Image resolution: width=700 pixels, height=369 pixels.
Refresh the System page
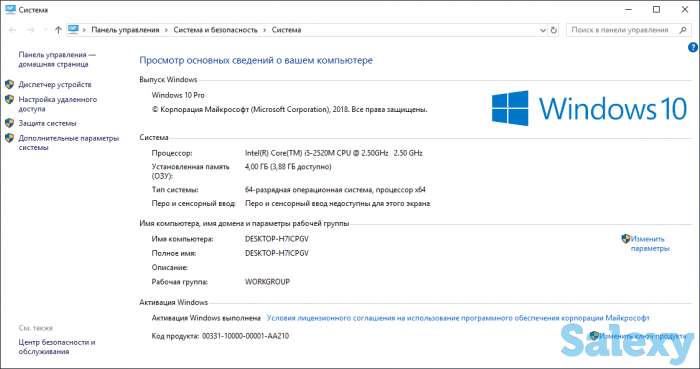(x=554, y=30)
